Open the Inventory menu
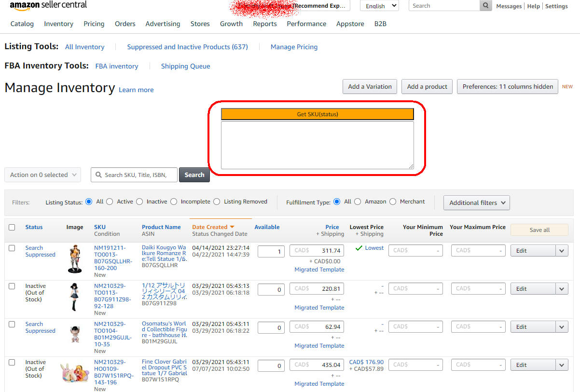The height and width of the screenshot is (392, 580). [59, 24]
